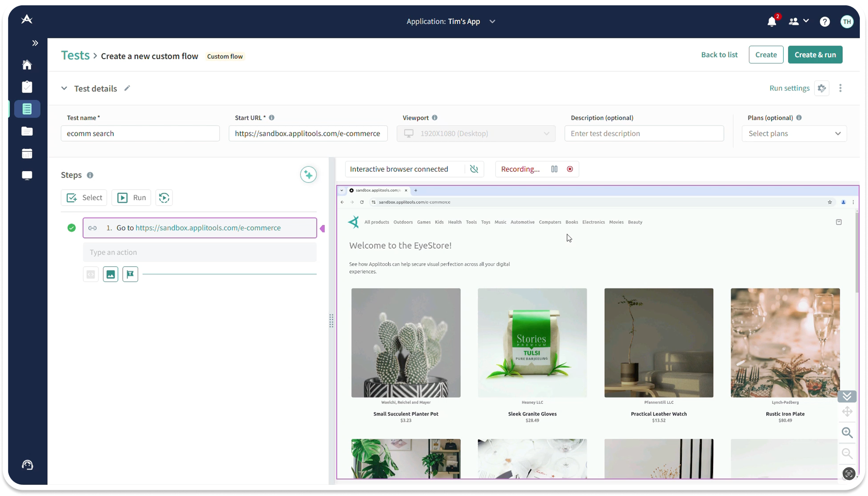Open the Application Tim's App dropdown

(451, 22)
